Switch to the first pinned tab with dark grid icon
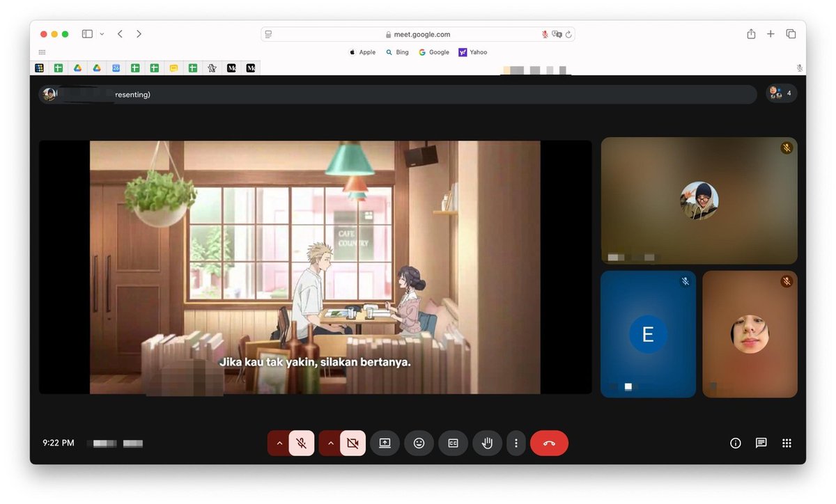 40,68
